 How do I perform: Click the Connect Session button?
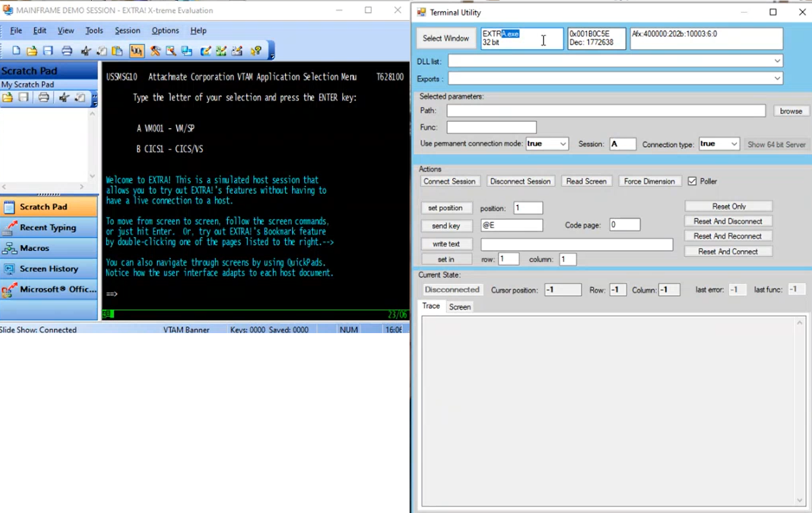(449, 181)
